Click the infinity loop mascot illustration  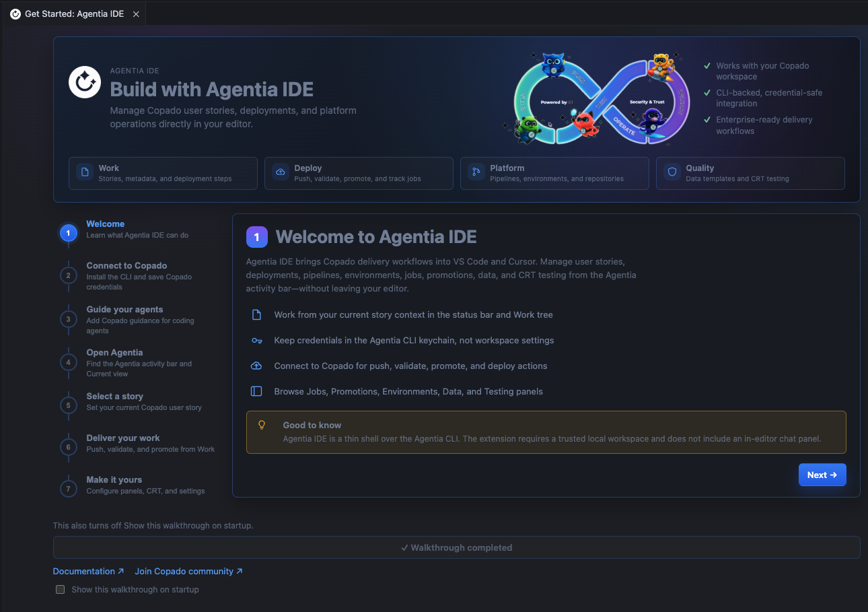[596, 98]
